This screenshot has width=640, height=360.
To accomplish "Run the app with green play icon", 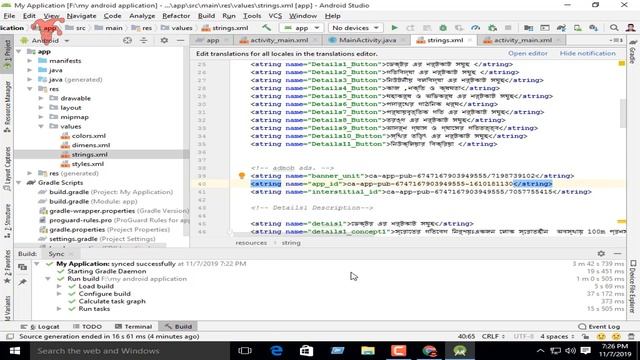I will (x=394, y=28).
